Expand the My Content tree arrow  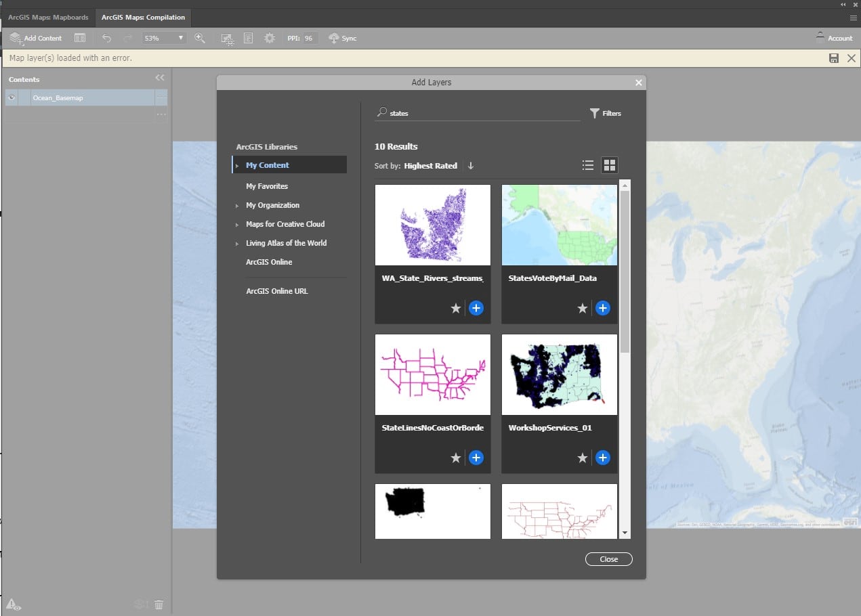point(237,166)
